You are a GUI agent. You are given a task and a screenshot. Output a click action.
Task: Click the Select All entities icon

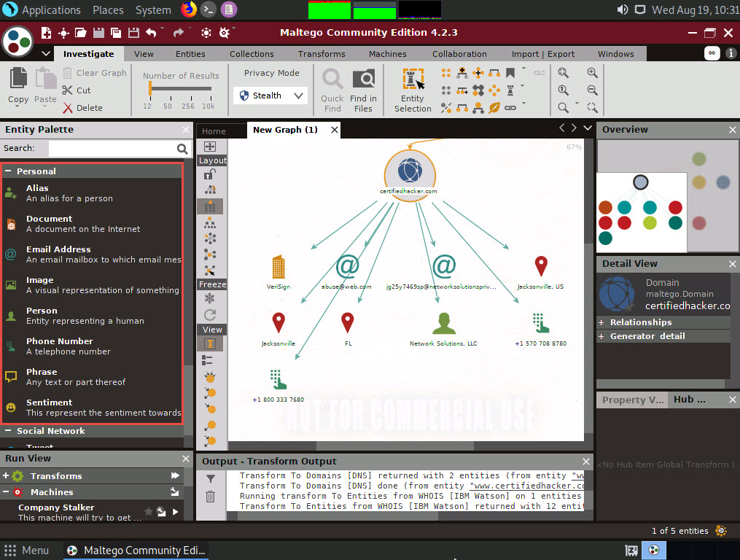(446, 73)
